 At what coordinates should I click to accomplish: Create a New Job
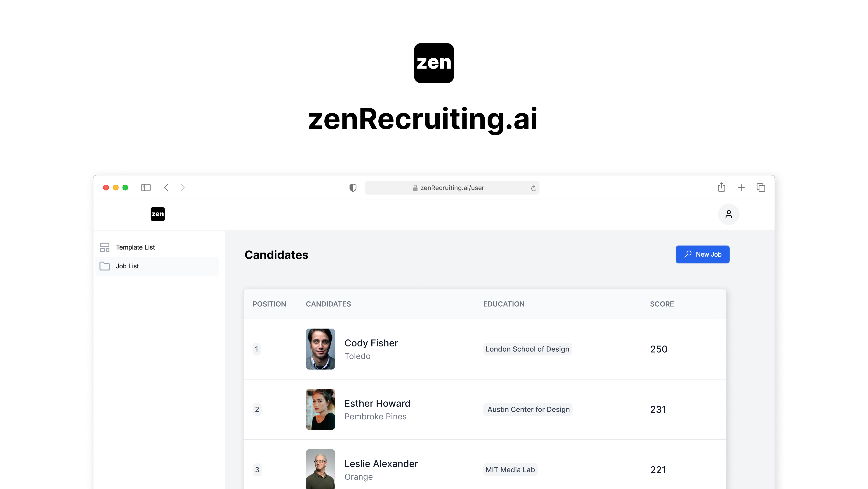point(702,254)
